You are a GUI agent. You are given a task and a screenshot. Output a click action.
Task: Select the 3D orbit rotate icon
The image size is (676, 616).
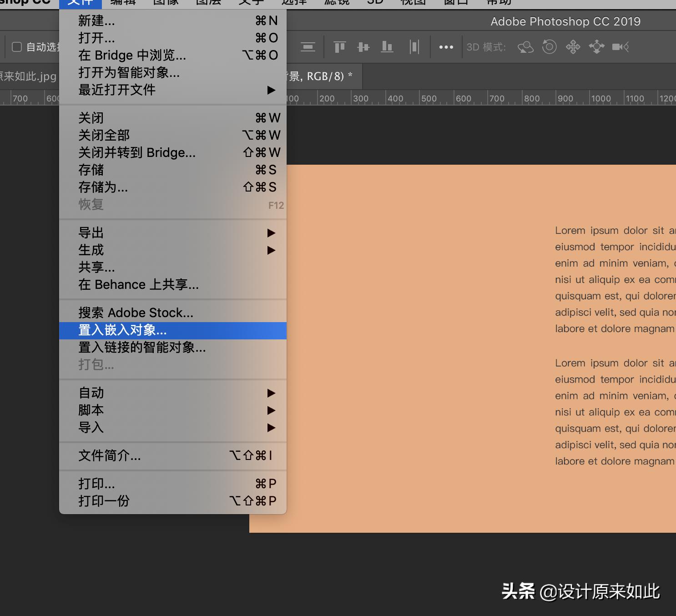point(525,47)
